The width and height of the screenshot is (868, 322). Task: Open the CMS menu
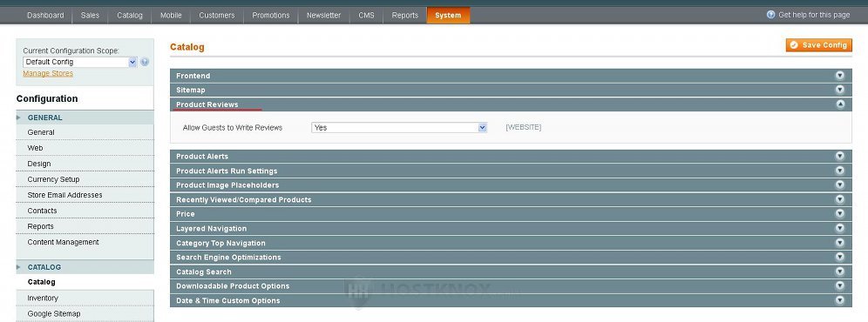(x=367, y=16)
